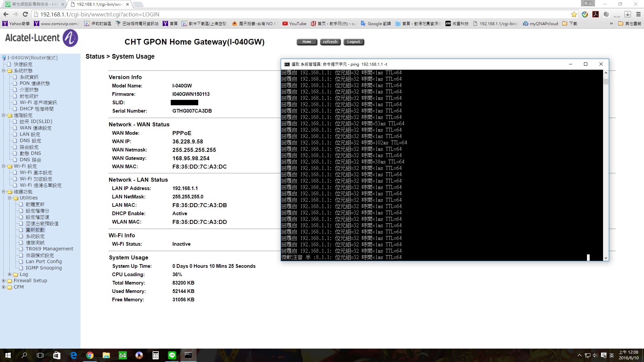Viewport: 644px width, 362px height.
Task: Click the Adobe Acrobat extension icon
Action: 595,14
